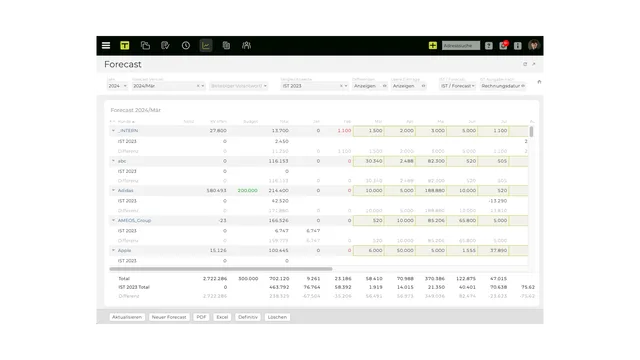The width and height of the screenshot is (640, 360).
Task: Open the clock time tracking icon
Action: (186, 45)
